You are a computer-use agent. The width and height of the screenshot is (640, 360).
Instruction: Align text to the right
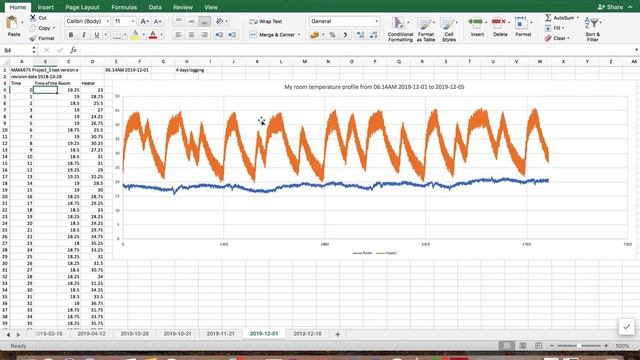204,35
